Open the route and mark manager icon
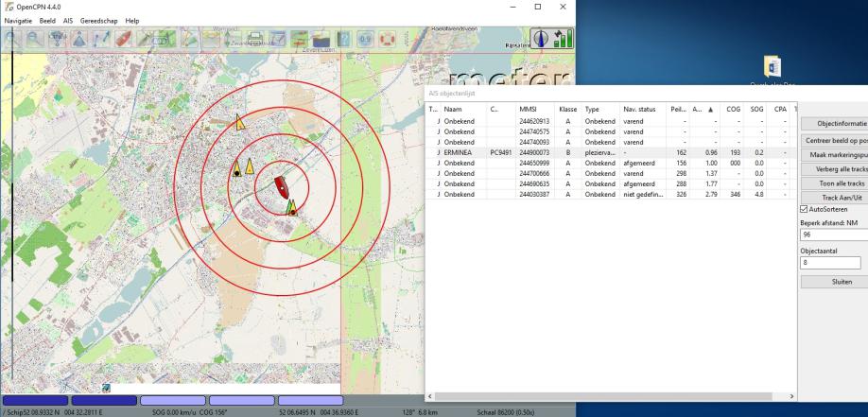Screen dimensions: 868x417 [x=276, y=39]
